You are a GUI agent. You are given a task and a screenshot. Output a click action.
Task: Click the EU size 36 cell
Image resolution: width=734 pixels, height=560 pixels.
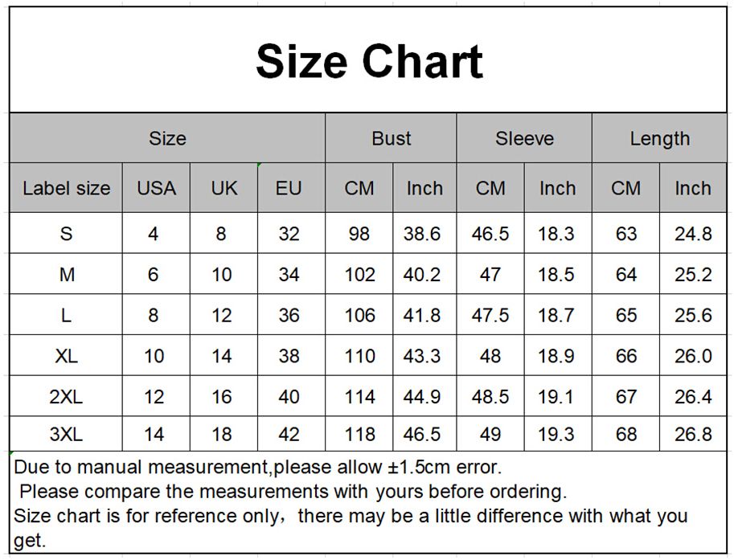click(289, 315)
